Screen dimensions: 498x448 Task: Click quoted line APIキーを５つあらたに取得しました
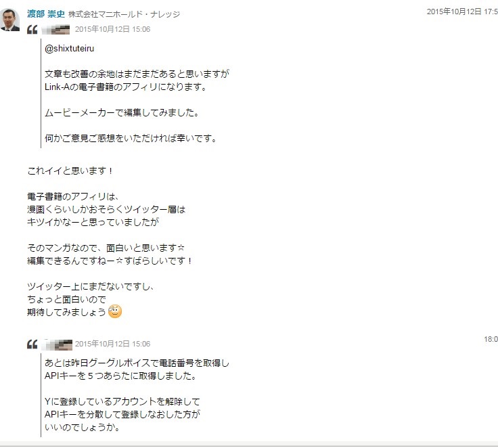[x=120, y=376]
